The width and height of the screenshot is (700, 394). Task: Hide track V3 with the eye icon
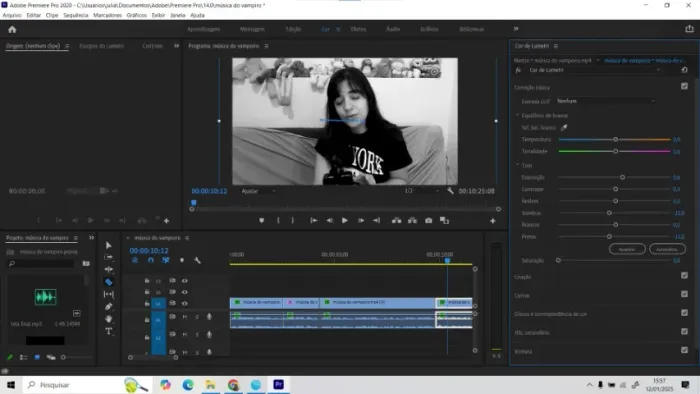coord(184,281)
